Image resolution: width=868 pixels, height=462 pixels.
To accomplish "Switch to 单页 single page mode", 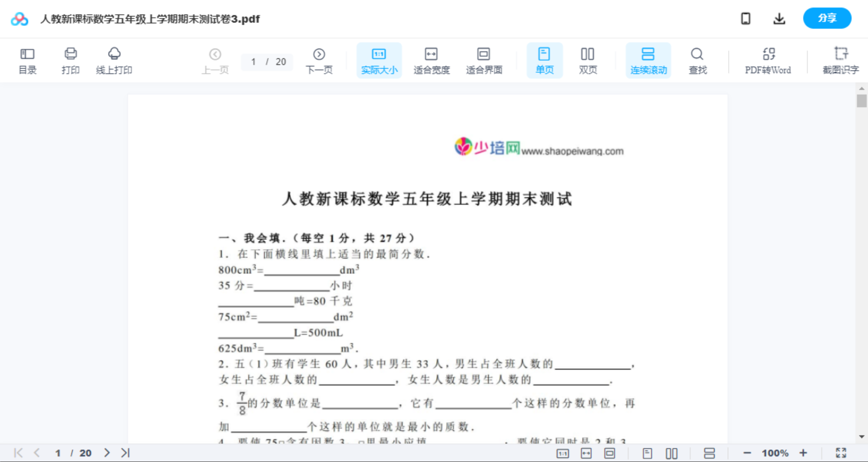I will (x=544, y=60).
